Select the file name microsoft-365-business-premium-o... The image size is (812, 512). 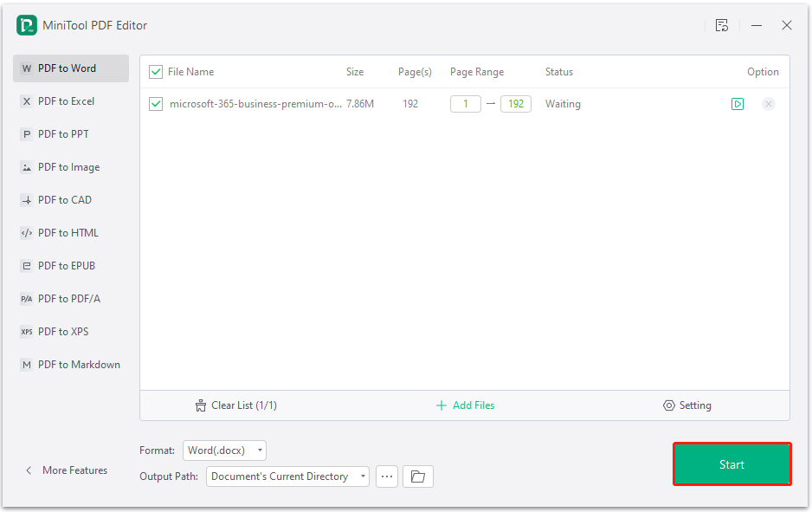tap(256, 104)
